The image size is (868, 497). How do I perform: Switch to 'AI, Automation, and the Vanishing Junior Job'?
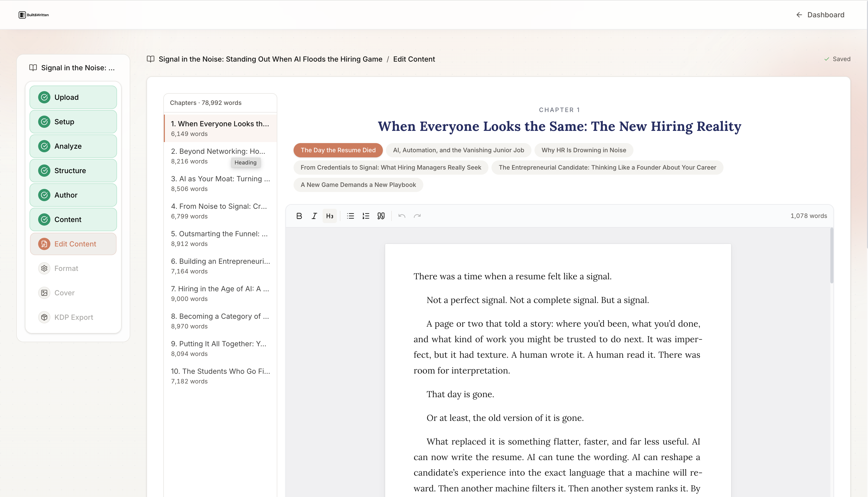pos(458,150)
